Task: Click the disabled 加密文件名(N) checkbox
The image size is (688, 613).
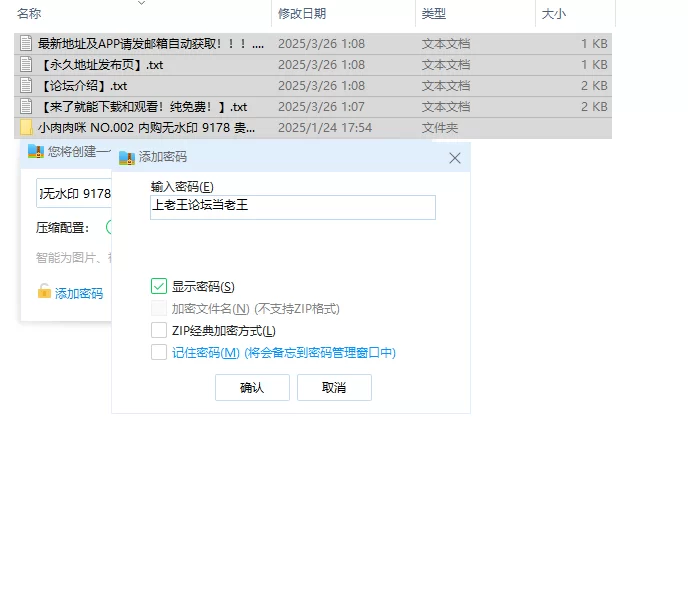Action: [x=159, y=308]
